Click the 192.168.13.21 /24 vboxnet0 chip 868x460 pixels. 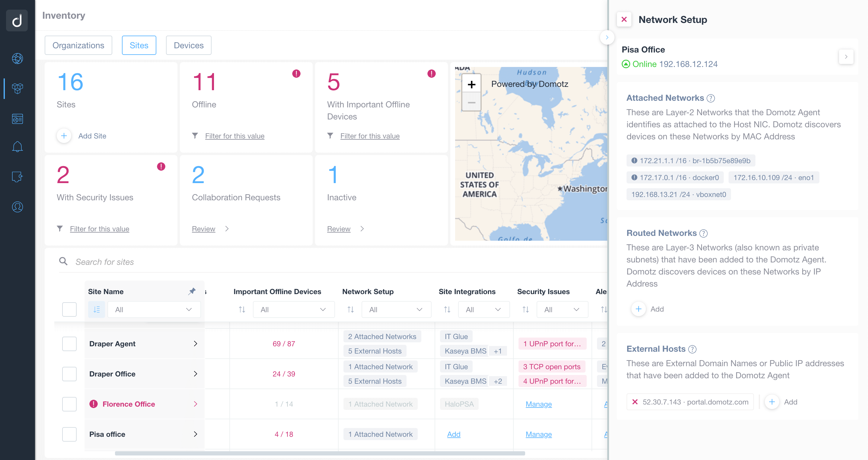coord(678,194)
